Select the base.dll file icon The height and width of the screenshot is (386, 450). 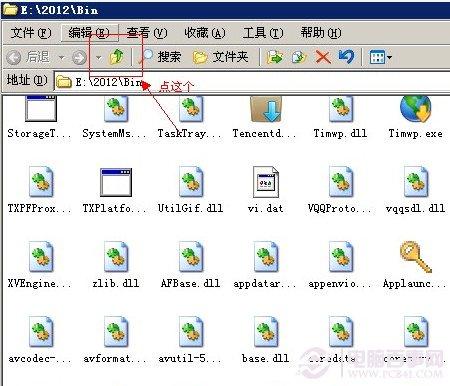click(266, 332)
